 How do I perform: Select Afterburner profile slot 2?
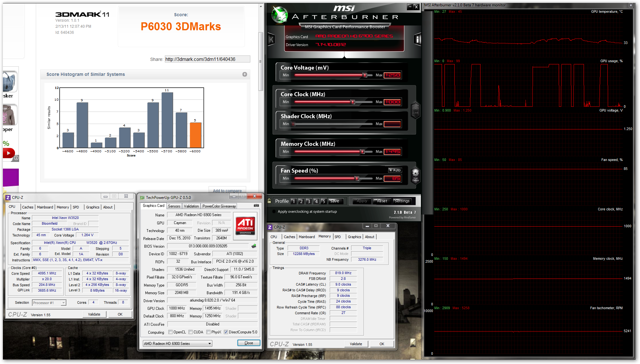301,201
